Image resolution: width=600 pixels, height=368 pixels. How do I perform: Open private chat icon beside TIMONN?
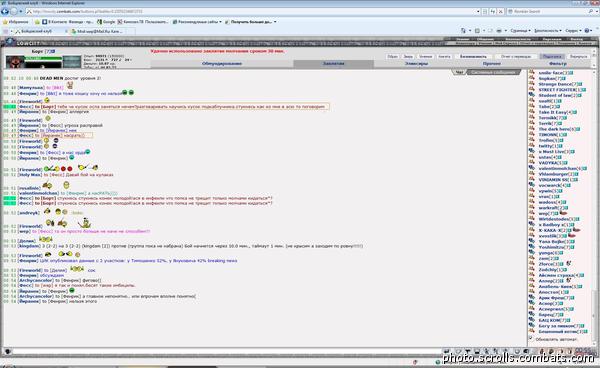click(x=532, y=134)
